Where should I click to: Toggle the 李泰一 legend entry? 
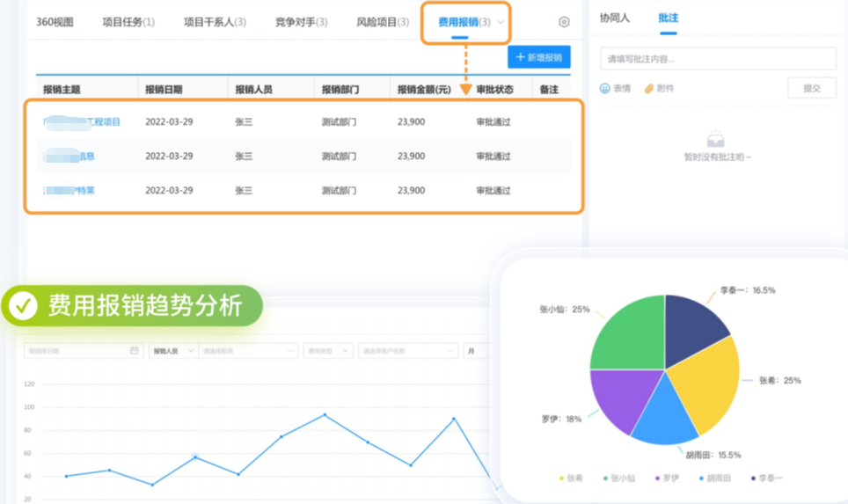coord(766,478)
